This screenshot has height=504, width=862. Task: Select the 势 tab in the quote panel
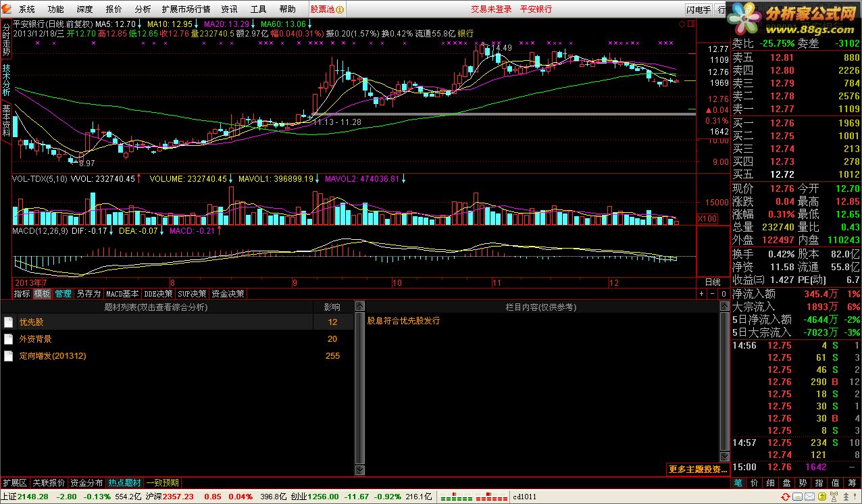click(803, 483)
